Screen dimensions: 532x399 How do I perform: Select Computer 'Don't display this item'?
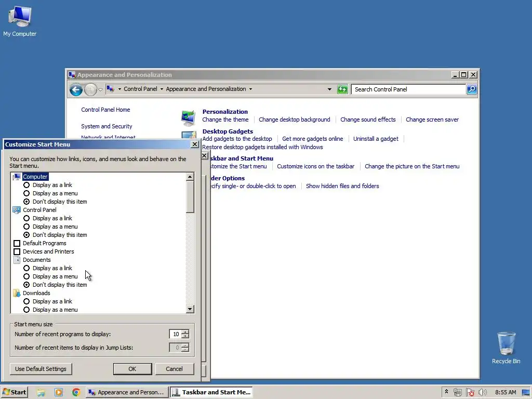(x=26, y=202)
